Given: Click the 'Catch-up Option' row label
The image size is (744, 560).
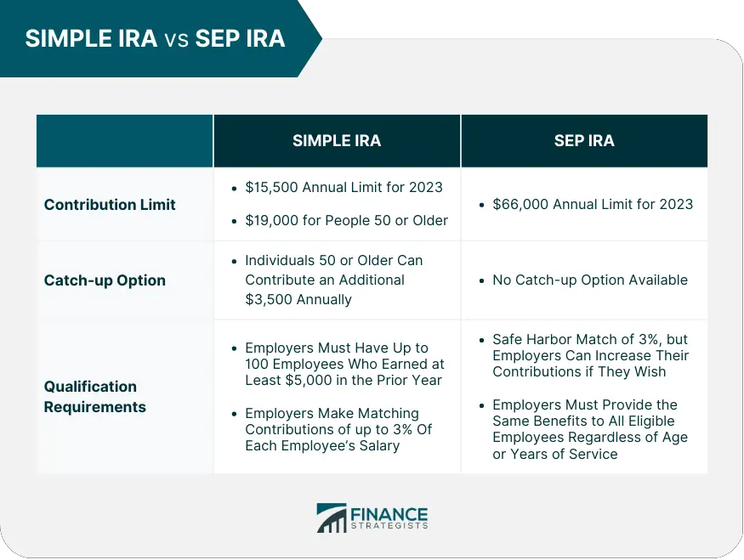Looking at the screenshot, I should point(105,280).
